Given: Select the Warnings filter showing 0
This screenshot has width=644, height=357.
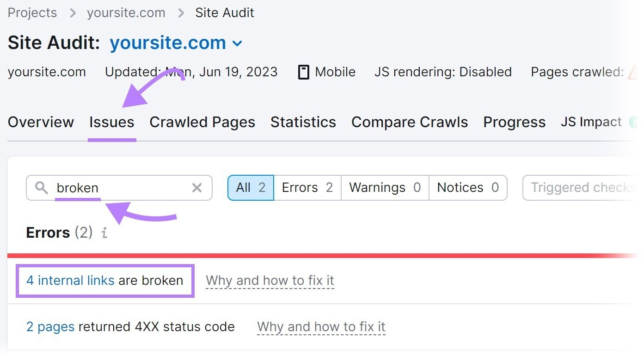Looking at the screenshot, I should (x=384, y=187).
